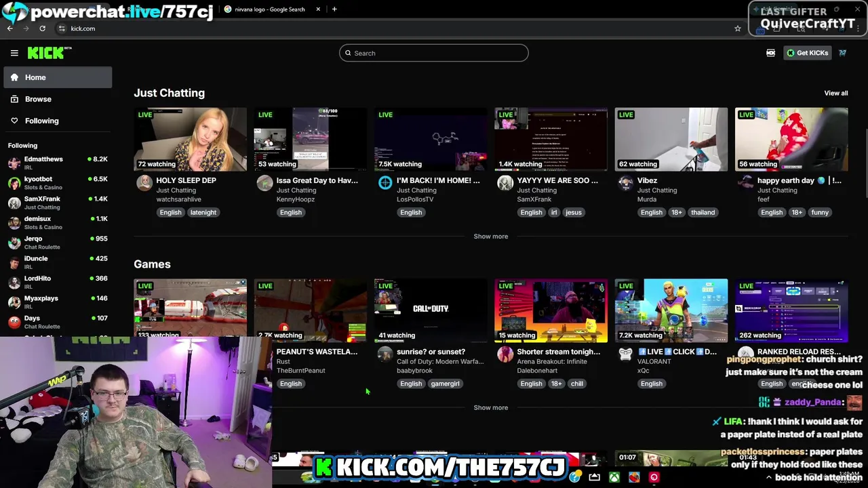Open Call of Duty sunrise stream thumbnail
Image resolution: width=868 pixels, height=488 pixels.
point(431,310)
